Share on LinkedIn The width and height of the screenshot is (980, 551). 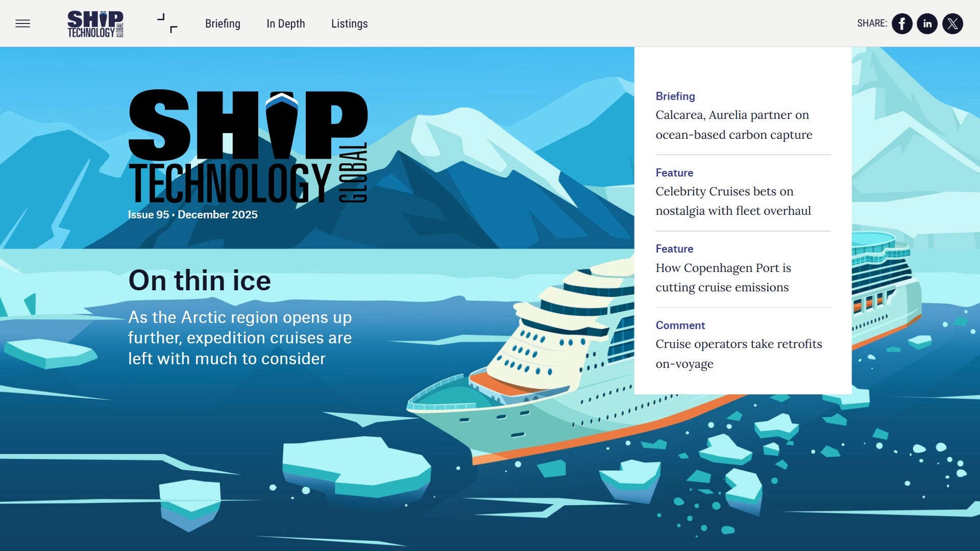[927, 23]
